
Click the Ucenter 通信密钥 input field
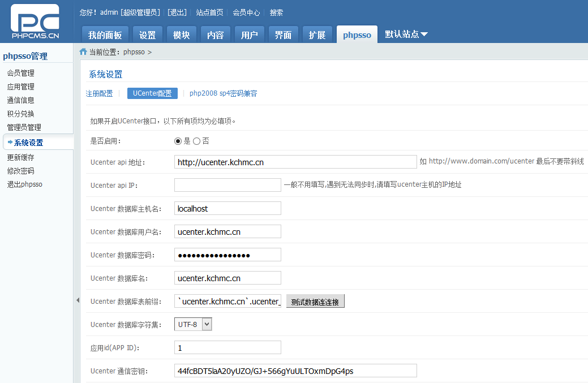pos(295,371)
